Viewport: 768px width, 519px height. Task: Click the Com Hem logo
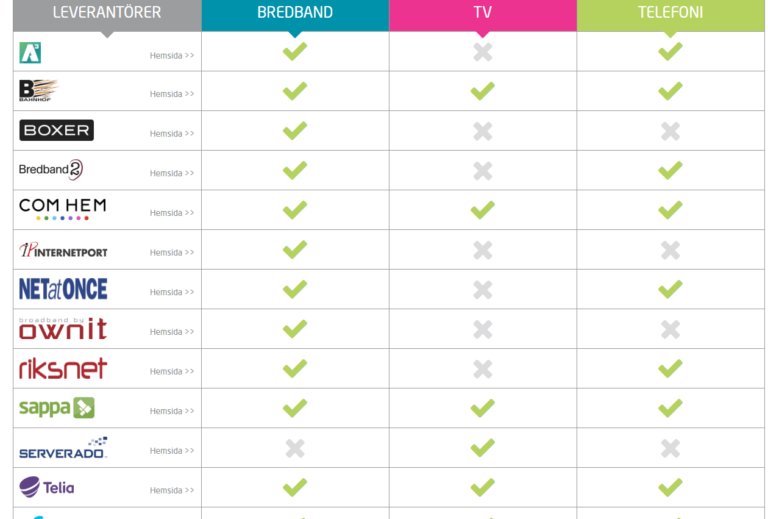pos(62,209)
